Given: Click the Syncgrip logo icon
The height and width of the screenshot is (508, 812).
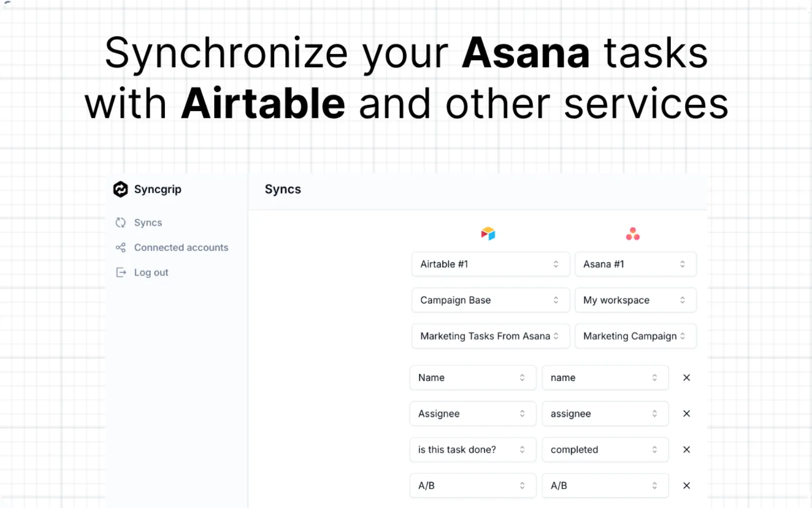Looking at the screenshot, I should [120, 189].
